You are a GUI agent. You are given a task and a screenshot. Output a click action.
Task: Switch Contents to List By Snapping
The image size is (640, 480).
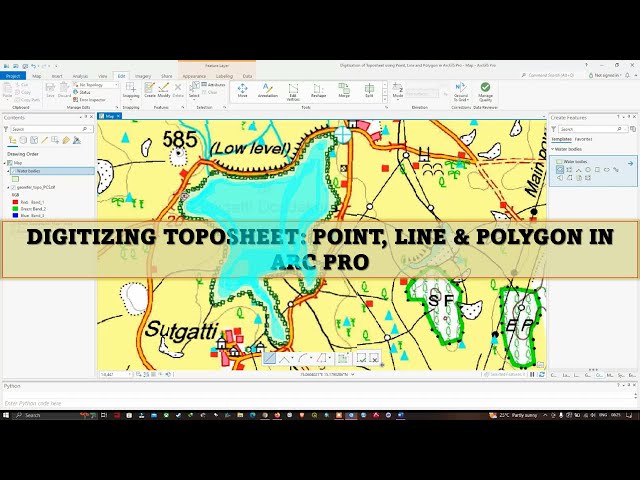(55, 140)
